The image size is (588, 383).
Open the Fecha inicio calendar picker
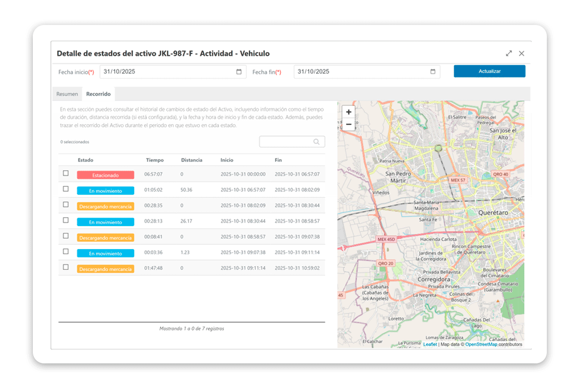(239, 71)
